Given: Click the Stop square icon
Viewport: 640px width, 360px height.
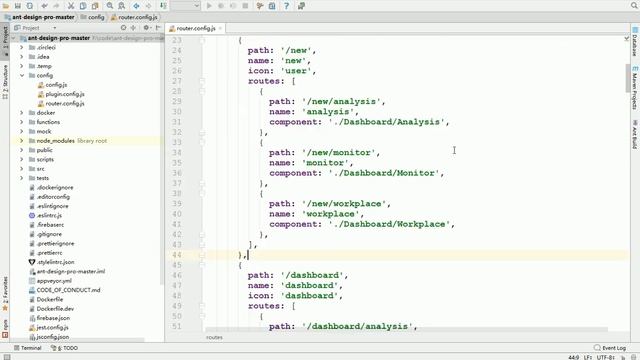Looking at the screenshot, I should point(245,6).
